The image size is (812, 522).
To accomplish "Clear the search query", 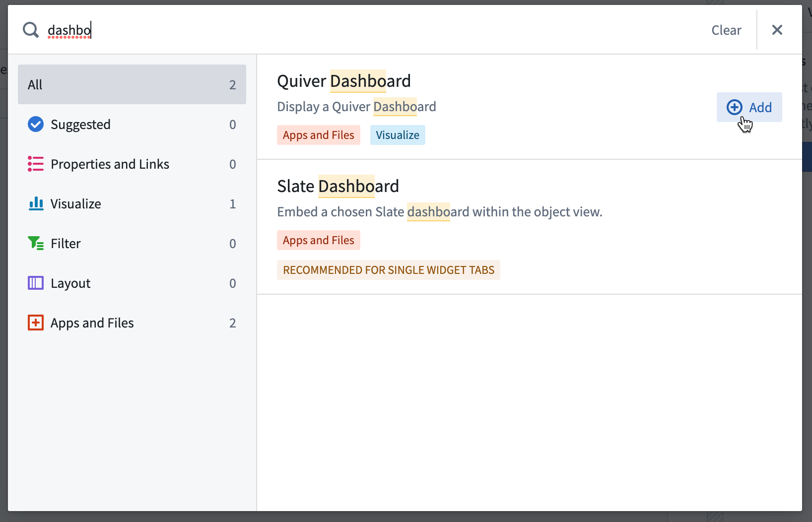I will pos(726,30).
